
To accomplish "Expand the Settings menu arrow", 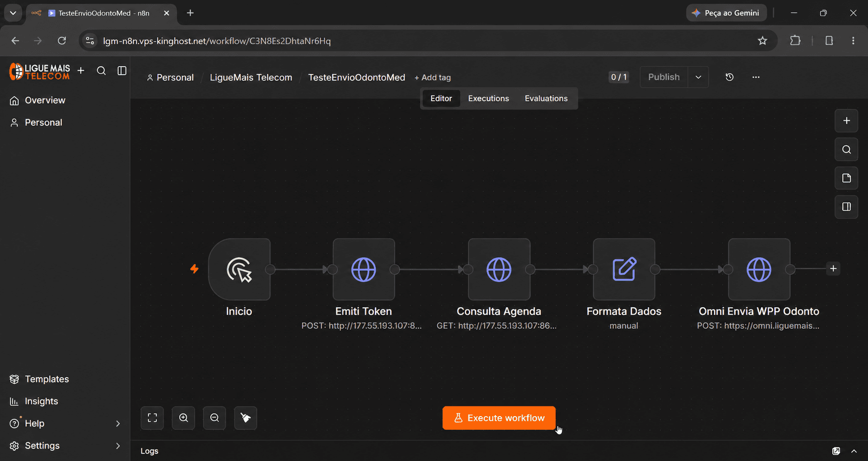I will click(x=118, y=446).
